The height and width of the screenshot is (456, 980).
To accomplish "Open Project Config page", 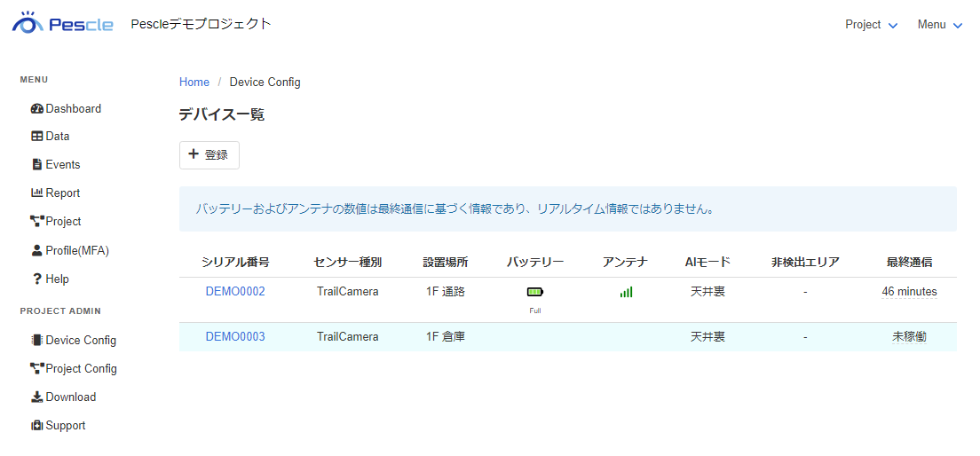I will (x=74, y=368).
